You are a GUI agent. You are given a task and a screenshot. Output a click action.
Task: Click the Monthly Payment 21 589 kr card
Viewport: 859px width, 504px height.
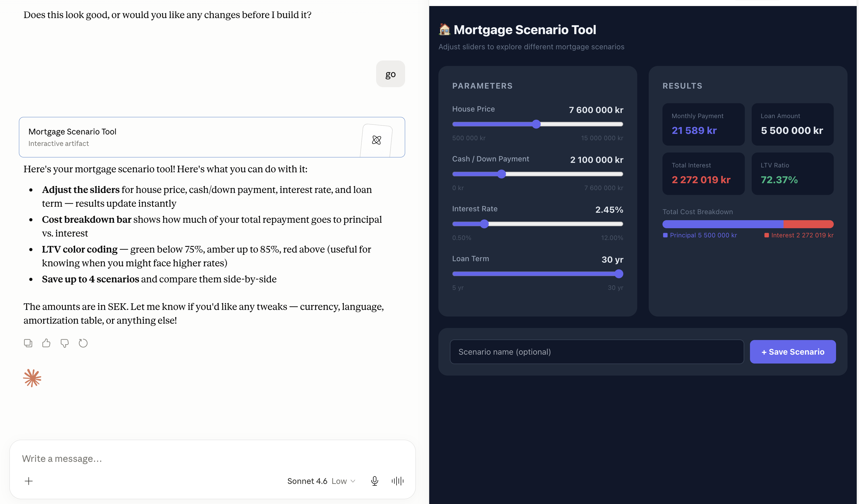[703, 124]
